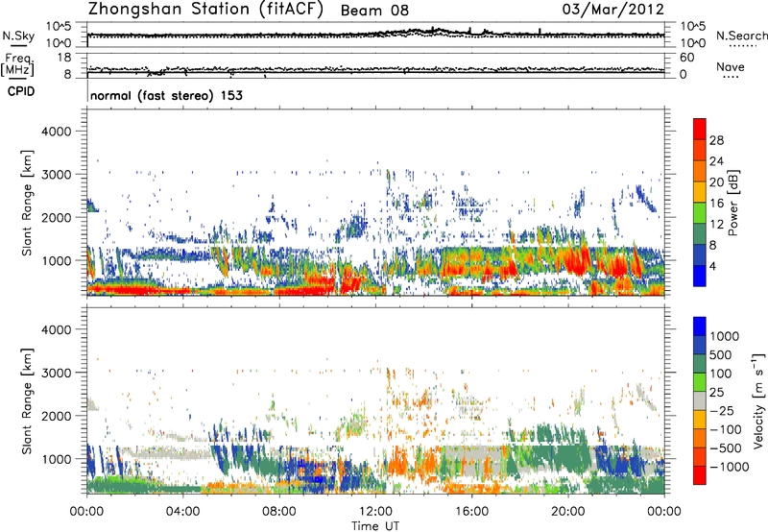The height and width of the screenshot is (532, 768).
Task: Click the frequency trace in second panel
Action: (375, 71)
